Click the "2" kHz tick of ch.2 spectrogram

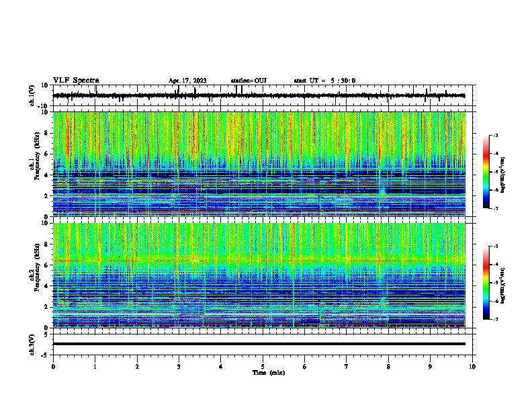[47, 307]
